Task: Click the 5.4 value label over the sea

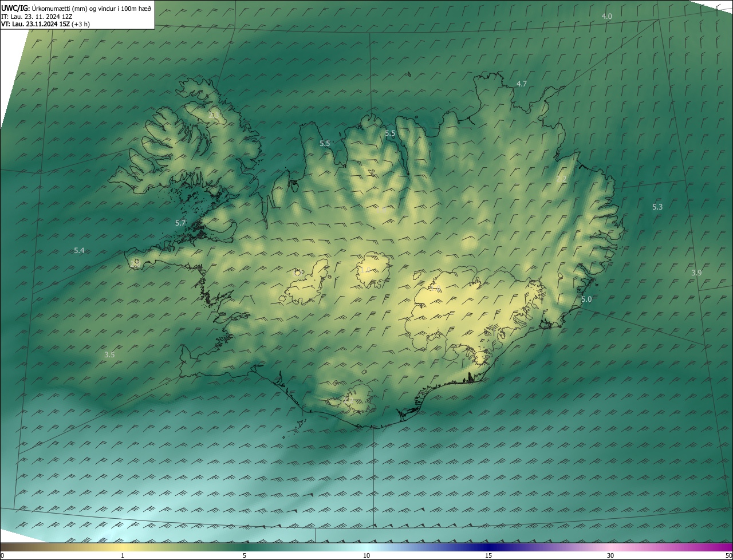Action: [x=79, y=250]
